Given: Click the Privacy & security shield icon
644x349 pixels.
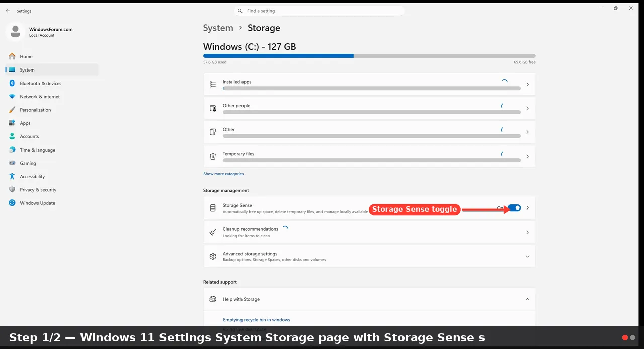Looking at the screenshot, I should click(12, 190).
